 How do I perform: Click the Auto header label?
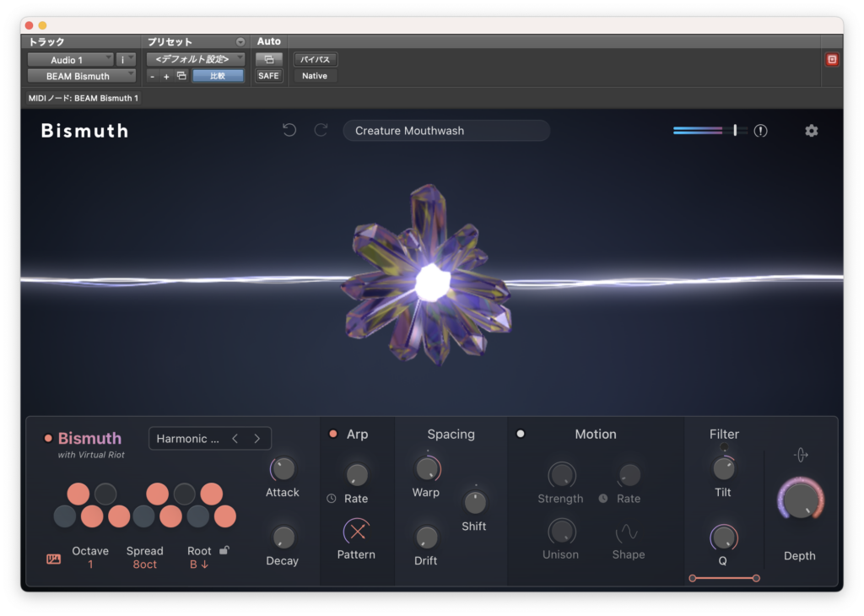pyautogui.click(x=269, y=41)
